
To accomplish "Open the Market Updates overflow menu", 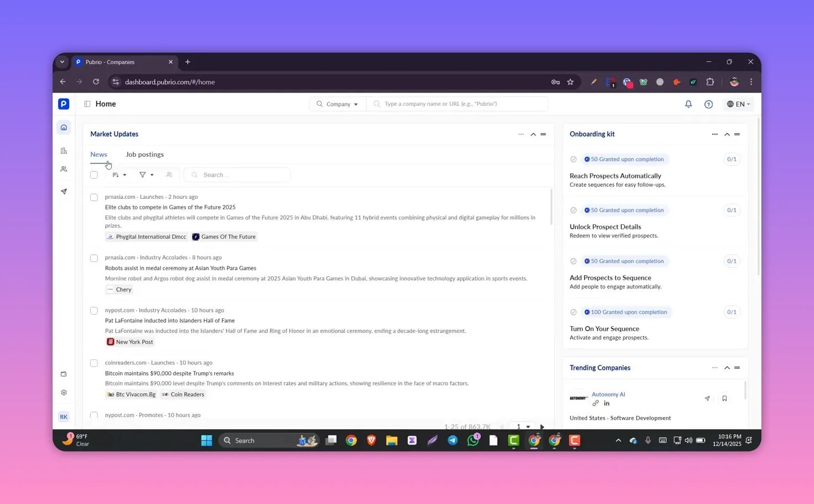I will tap(521, 134).
